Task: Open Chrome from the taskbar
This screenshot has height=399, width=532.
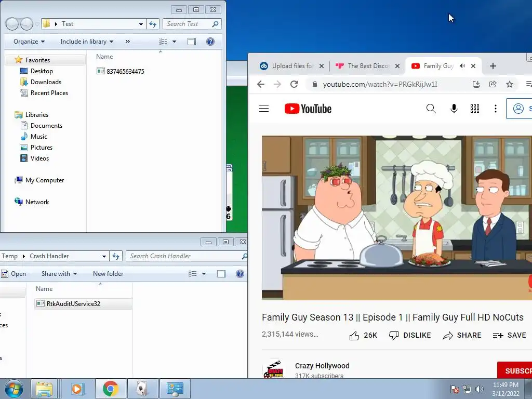Action: click(x=110, y=389)
